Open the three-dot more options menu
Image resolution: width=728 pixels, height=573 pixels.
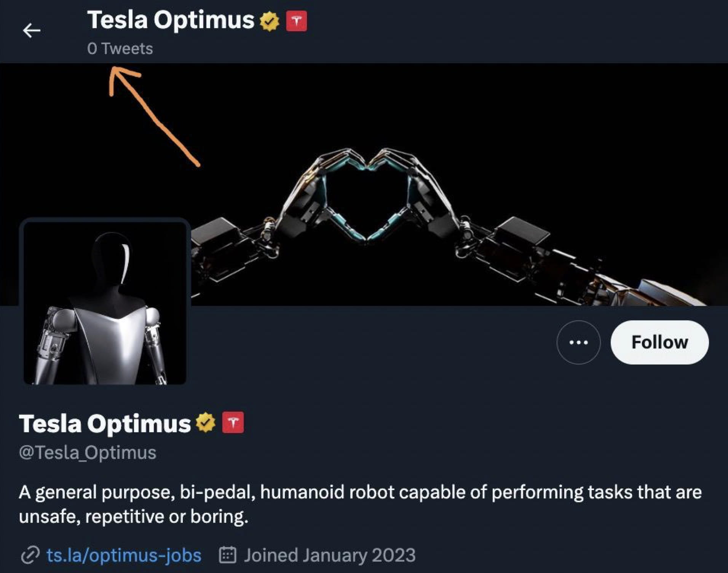click(x=578, y=342)
